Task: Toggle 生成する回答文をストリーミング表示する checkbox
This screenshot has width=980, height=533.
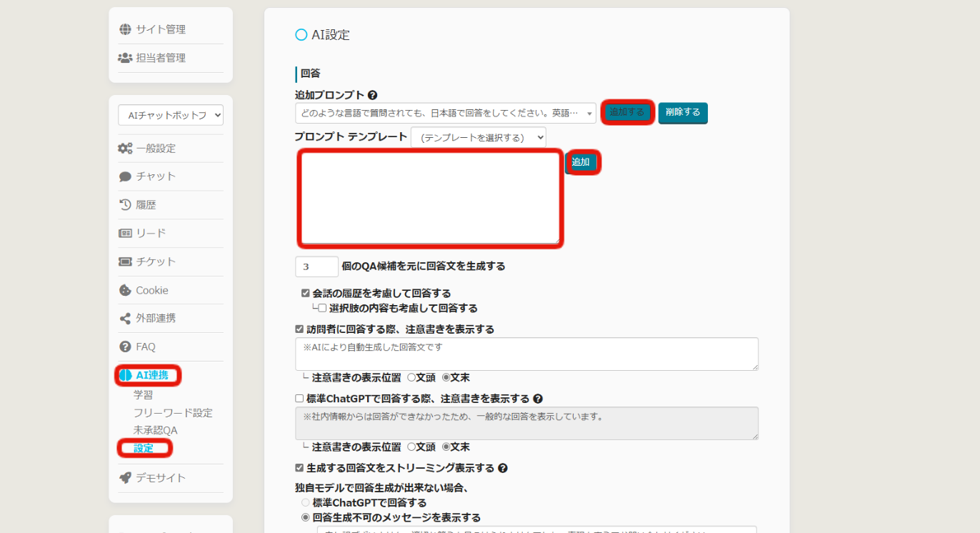Action: click(299, 468)
